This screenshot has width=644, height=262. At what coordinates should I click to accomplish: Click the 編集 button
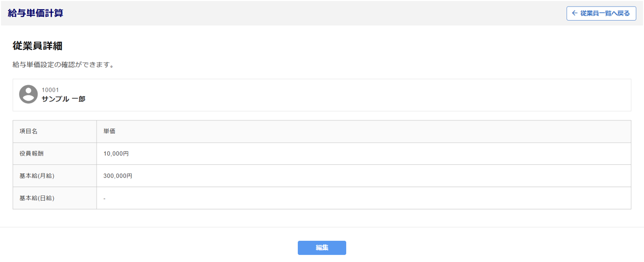321,248
